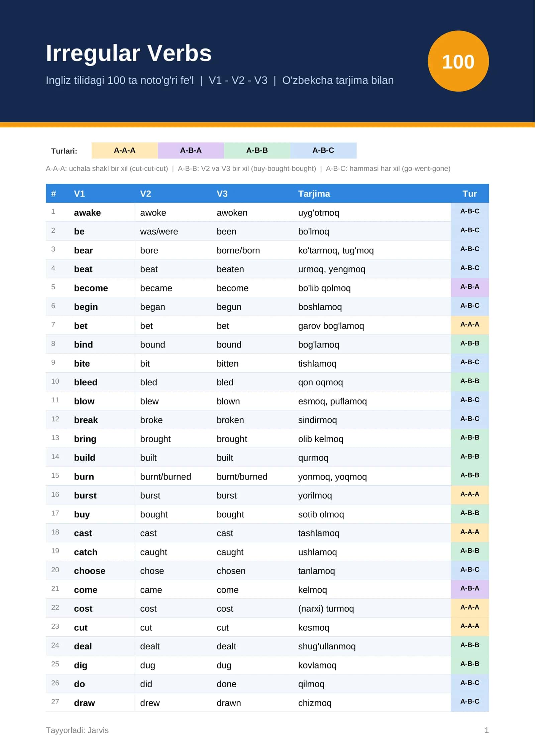Click the Tarjima column header
Image resolution: width=535 pixels, height=756 pixels.
coord(314,194)
